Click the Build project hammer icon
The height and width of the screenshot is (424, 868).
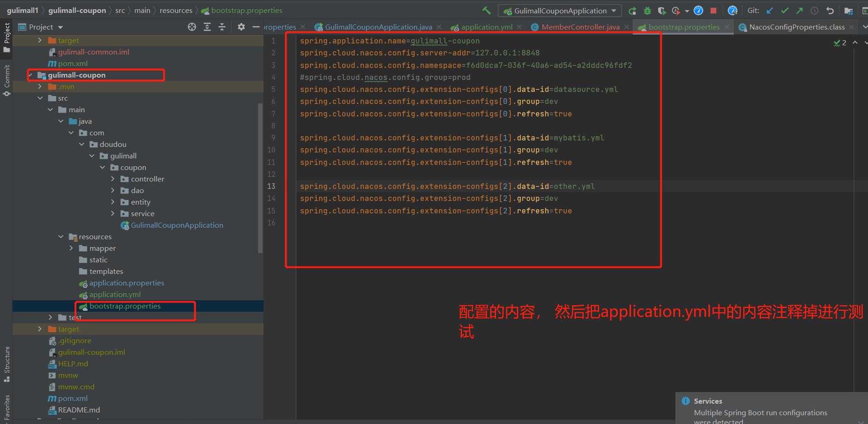486,10
